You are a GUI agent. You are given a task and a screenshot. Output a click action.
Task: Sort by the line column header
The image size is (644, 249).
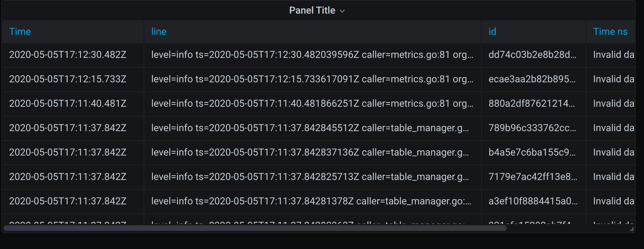pyautogui.click(x=159, y=31)
